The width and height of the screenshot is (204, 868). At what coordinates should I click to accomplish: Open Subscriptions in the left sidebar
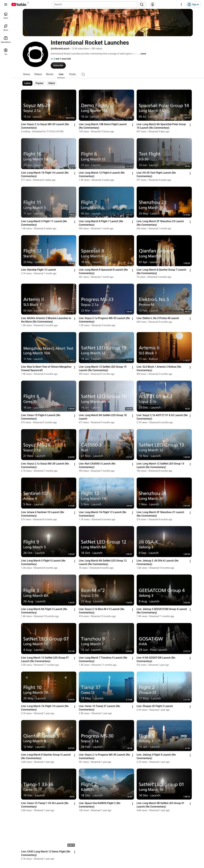(6, 39)
